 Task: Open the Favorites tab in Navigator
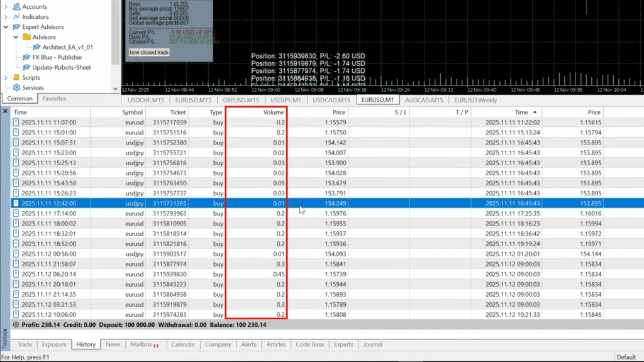[54, 99]
